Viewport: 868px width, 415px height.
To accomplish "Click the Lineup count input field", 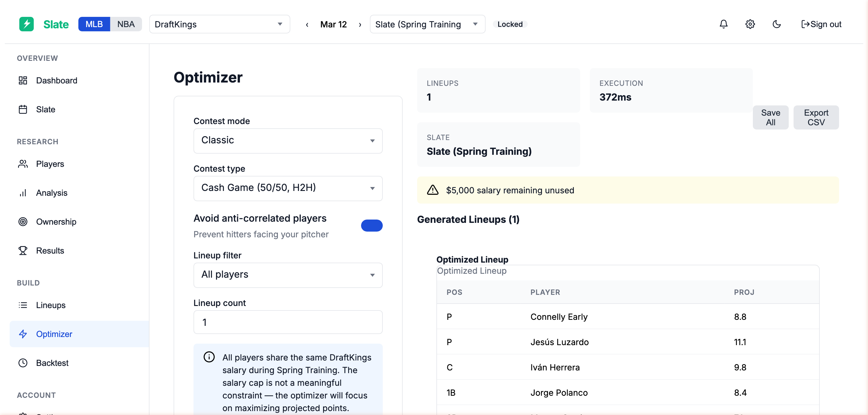I will [288, 322].
